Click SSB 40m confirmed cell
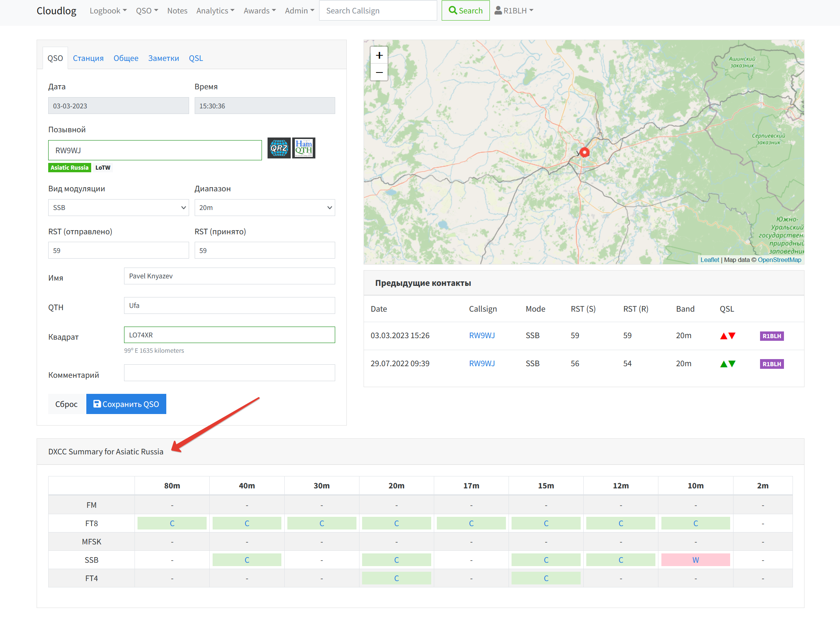 pos(247,561)
